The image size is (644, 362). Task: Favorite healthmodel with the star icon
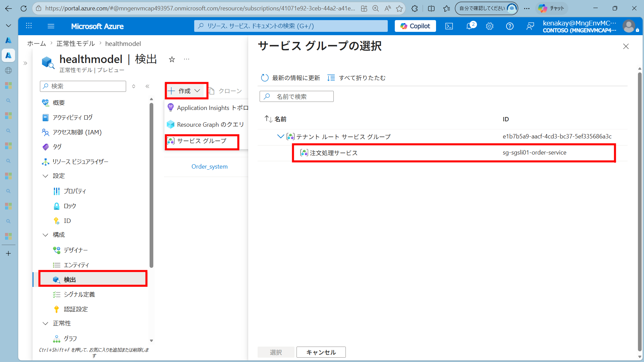[x=172, y=59]
